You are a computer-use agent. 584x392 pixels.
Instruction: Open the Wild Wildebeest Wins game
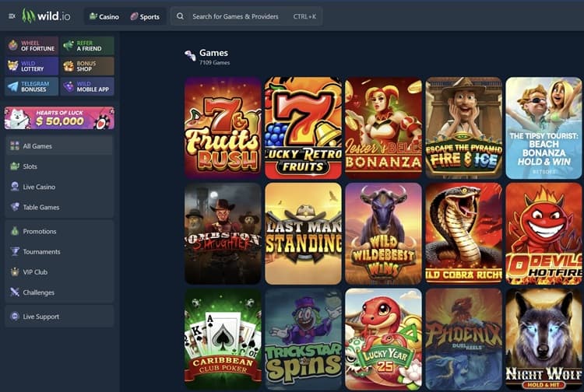(x=383, y=233)
